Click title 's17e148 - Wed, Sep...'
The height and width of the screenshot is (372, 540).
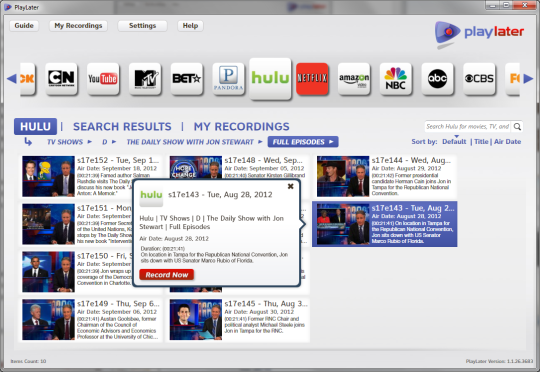coord(263,160)
